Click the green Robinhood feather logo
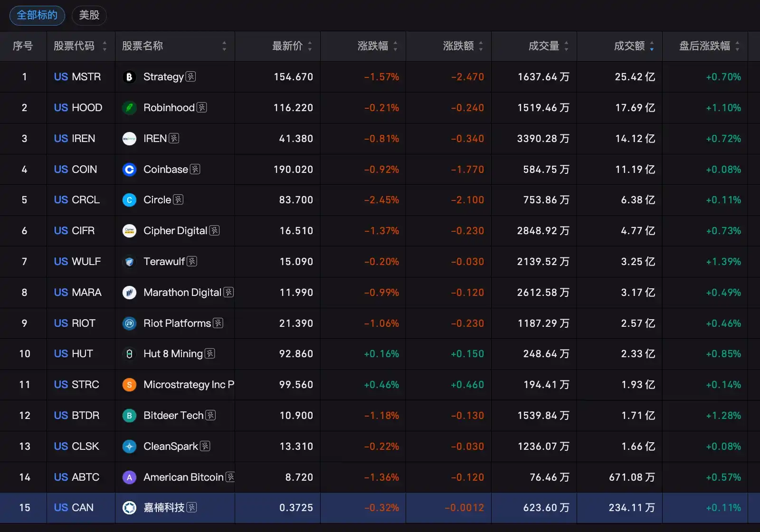760x532 pixels. (x=129, y=108)
